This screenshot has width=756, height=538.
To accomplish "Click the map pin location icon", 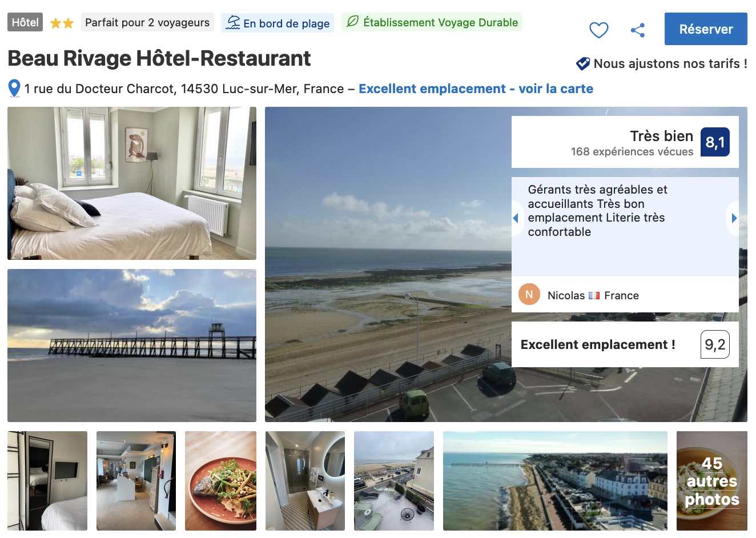I will tap(14, 89).
